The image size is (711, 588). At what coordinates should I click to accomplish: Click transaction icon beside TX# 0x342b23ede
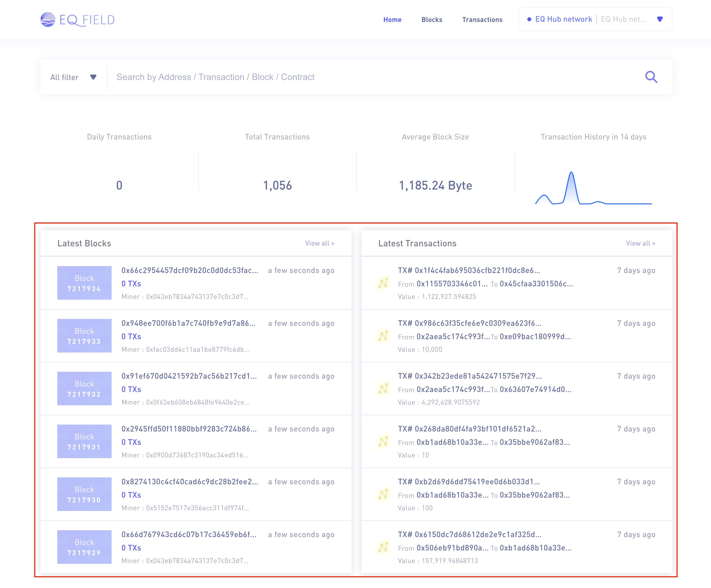[383, 389]
